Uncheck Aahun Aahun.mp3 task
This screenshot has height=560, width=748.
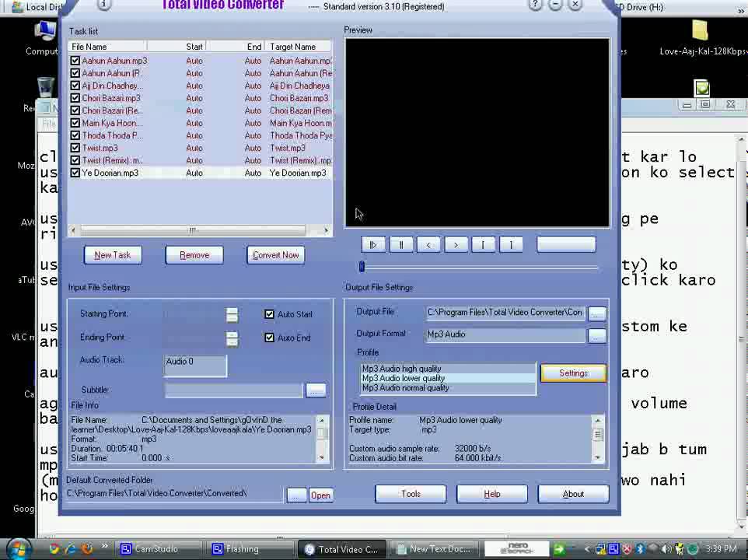(x=75, y=61)
